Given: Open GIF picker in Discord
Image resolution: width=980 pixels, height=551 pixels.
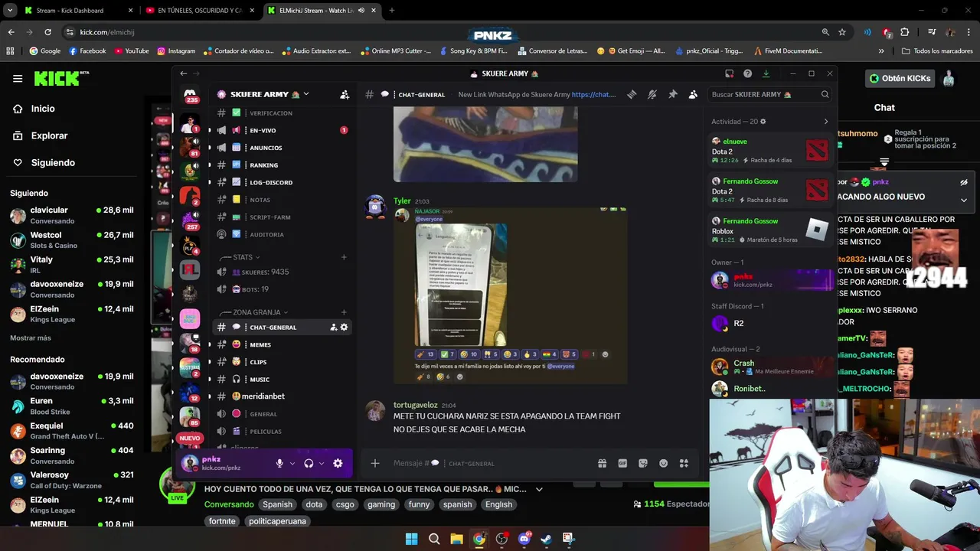Looking at the screenshot, I should [x=622, y=463].
